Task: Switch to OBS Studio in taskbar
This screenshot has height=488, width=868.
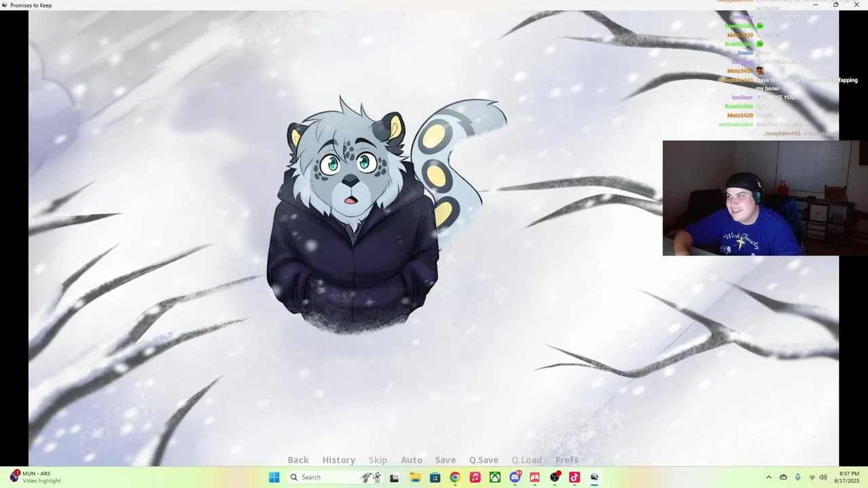Action: [x=555, y=477]
